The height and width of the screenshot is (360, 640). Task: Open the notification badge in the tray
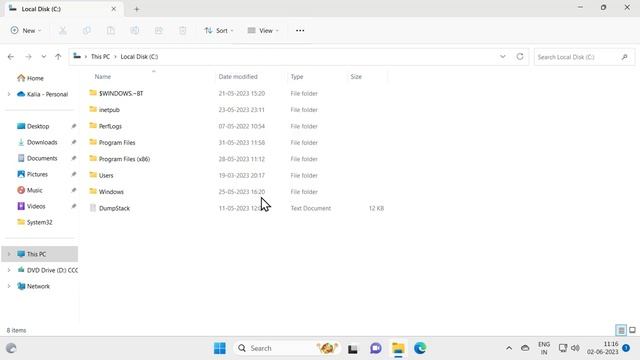(x=626, y=348)
